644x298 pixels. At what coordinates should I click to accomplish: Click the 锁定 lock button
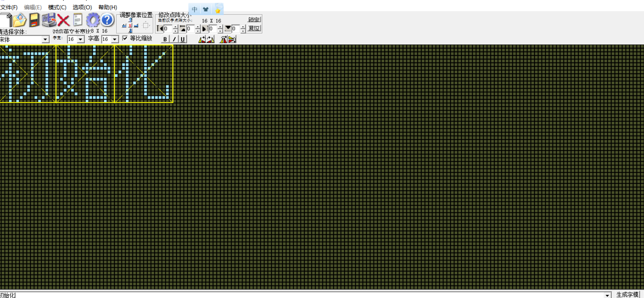[254, 20]
